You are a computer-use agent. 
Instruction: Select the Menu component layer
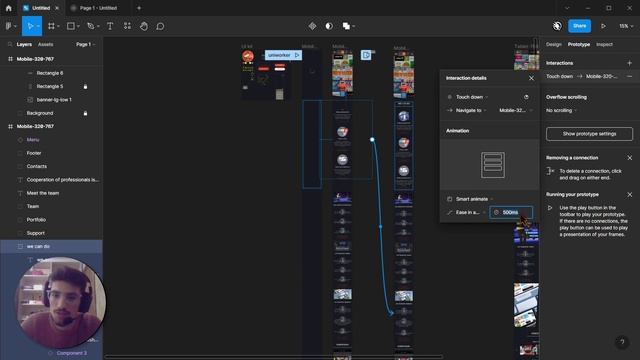point(33,140)
